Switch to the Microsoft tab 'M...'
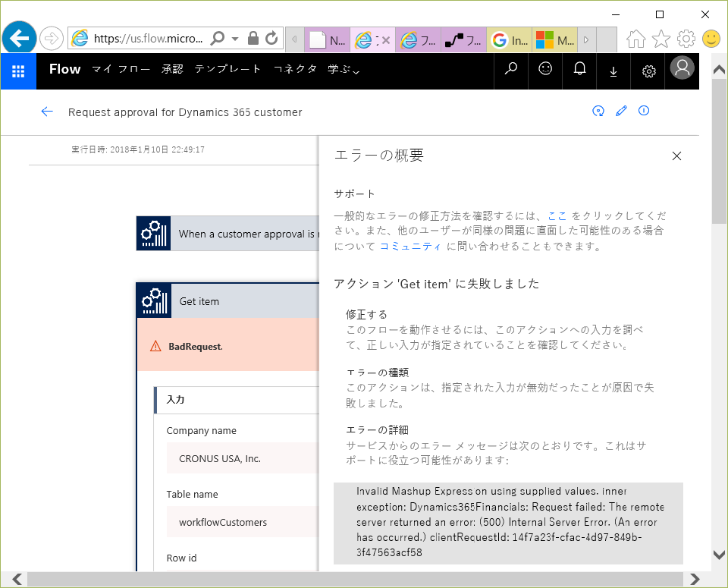Screen dimensions: 728x588 click(555, 40)
